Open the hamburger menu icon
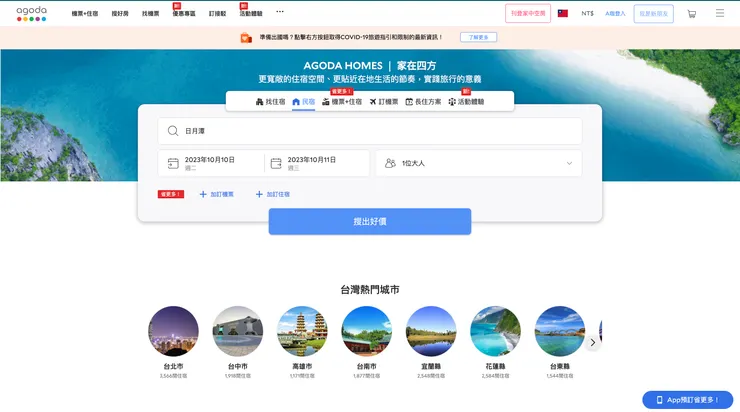 pyautogui.click(x=720, y=13)
